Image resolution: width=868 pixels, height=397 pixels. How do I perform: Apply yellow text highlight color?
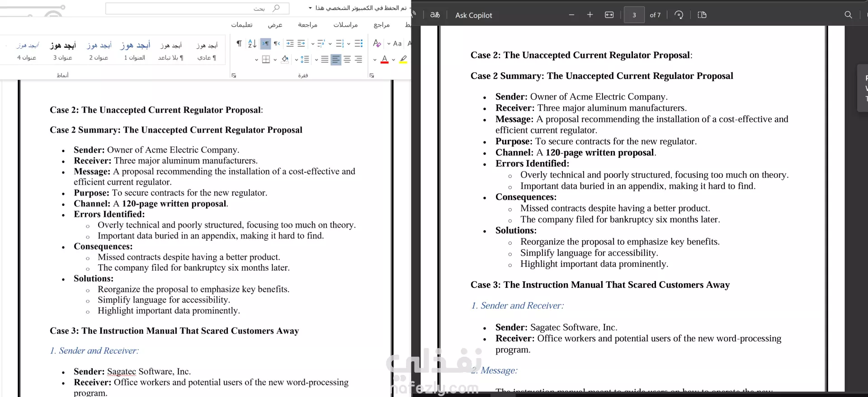403,59
